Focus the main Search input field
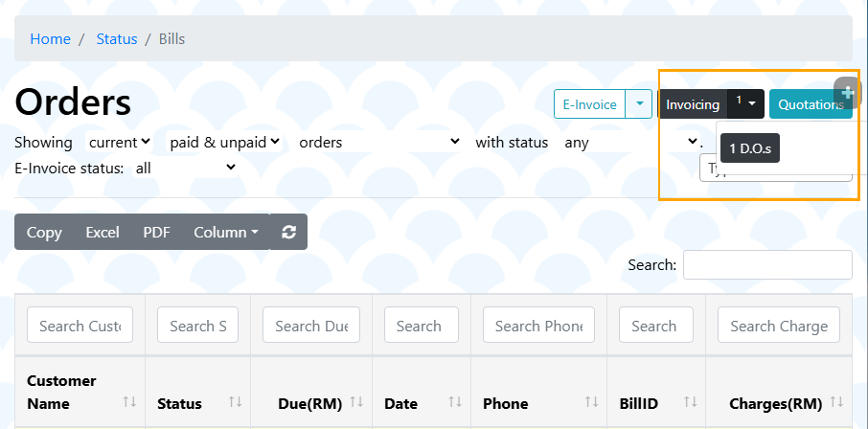The image size is (868, 429). tap(767, 264)
